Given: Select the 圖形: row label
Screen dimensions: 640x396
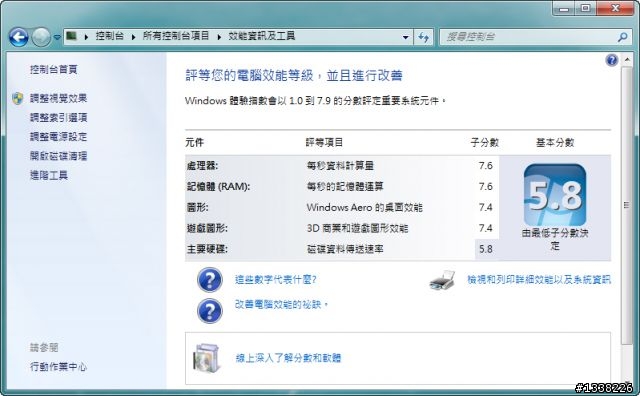Looking at the screenshot, I should pyautogui.click(x=198, y=207).
